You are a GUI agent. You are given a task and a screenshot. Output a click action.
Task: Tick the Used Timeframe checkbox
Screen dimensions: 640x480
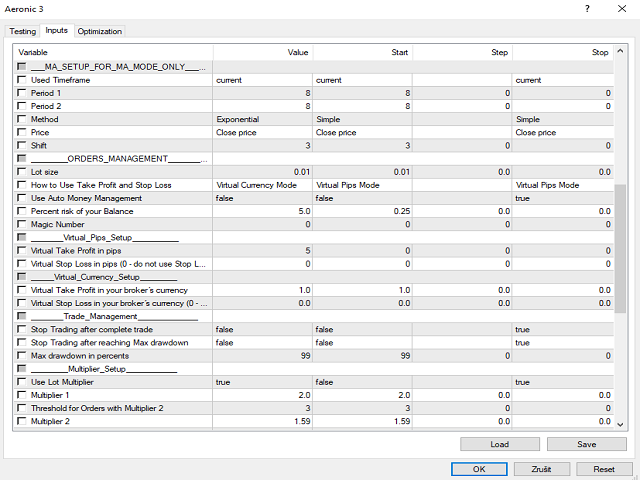[22, 80]
